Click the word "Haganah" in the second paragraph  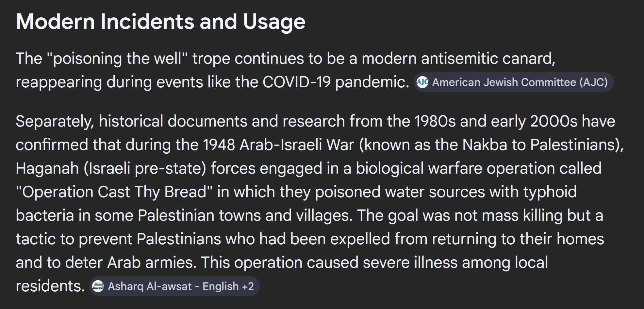[x=47, y=168]
